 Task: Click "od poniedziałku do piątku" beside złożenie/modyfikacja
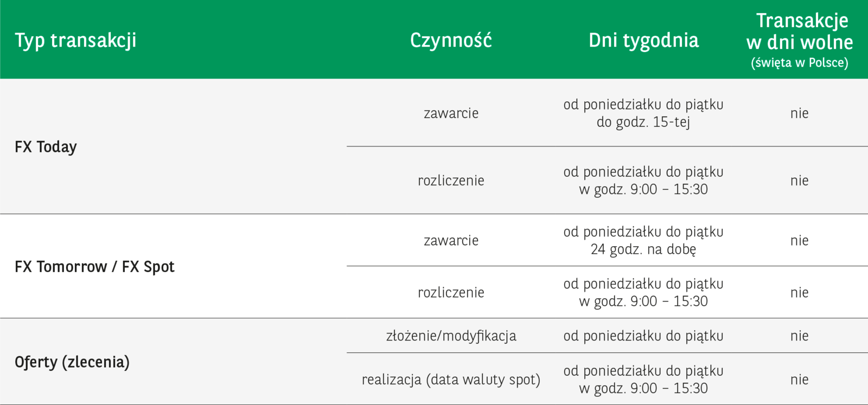pos(643,336)
